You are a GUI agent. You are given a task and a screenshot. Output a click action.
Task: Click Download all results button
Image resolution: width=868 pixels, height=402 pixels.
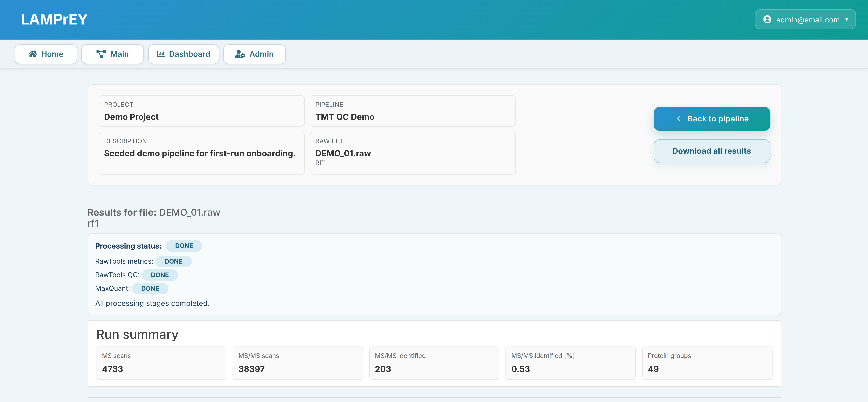tap(711, 151)
